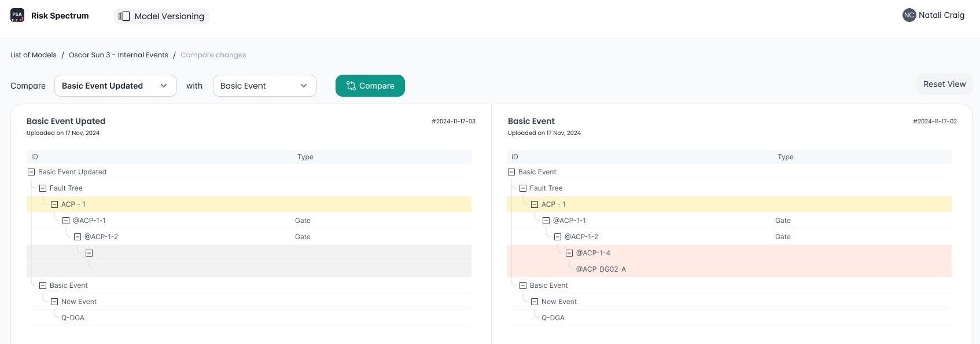Click the Type column header on the left
This screenshot has height=344, width=980.
[x=305, y=157]
